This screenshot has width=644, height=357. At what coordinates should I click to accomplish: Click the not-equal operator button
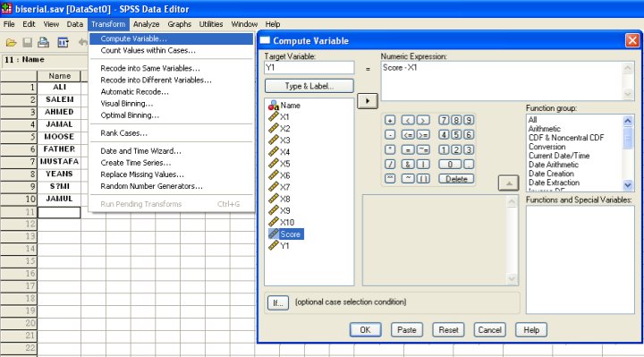423,149
